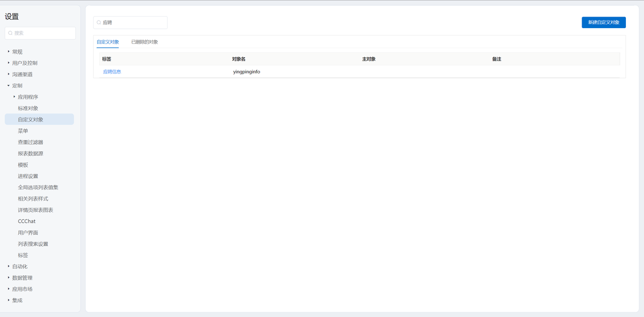Sort by the 对象名 column header

238,59
